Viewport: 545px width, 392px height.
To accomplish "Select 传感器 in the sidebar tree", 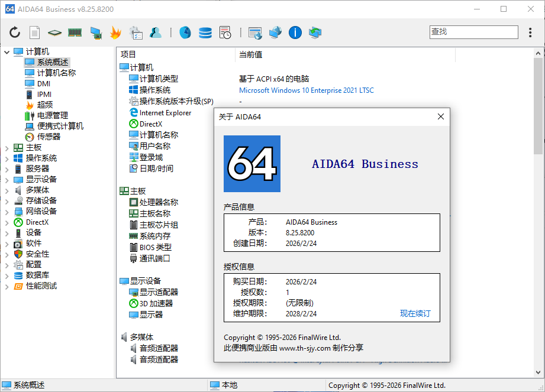I will (x=49, y=137).
